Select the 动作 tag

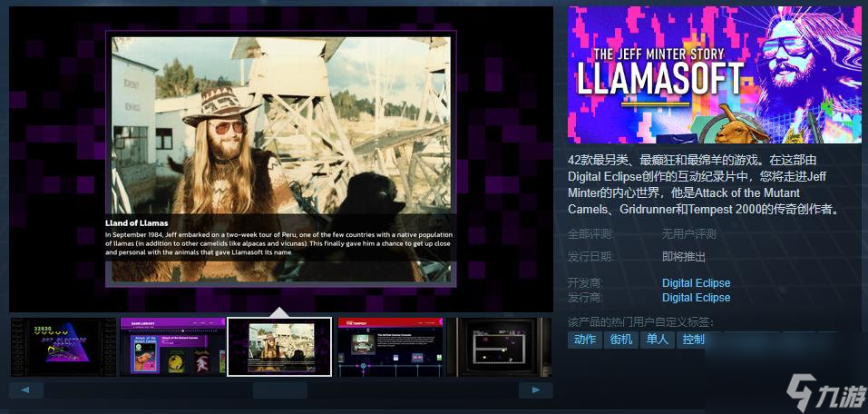pyautogui.click(x=585, y=340)
